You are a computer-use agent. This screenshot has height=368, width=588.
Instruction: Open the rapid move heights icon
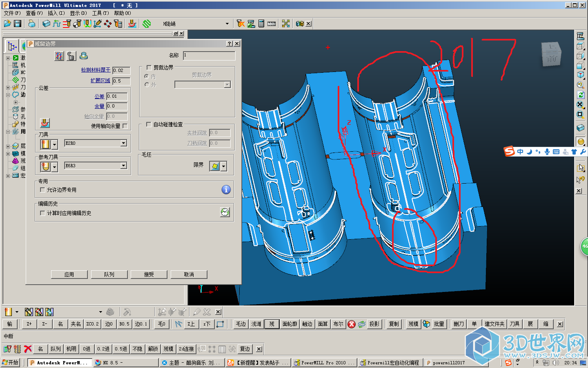67,24
